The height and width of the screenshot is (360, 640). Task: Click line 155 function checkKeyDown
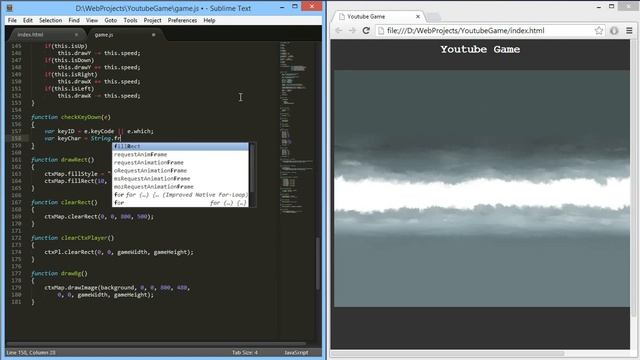71,117
